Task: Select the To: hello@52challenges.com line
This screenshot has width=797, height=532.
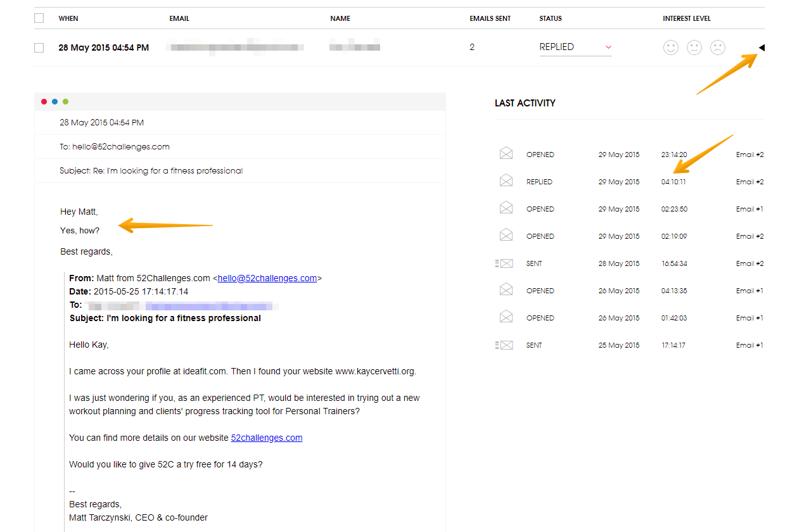Action: point(115,147)
